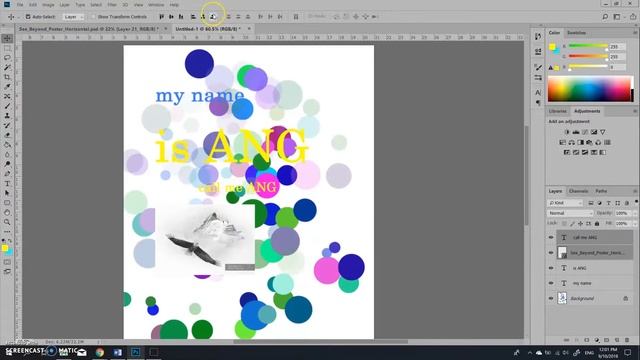This screenshot has width=640, height=360.
Task: Hide the See_Beyond_Poster layer
Action: 551,253
